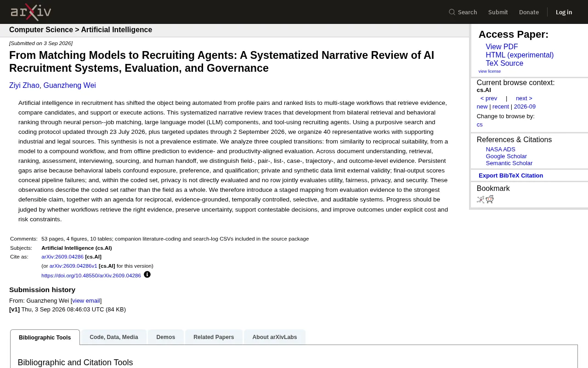This screenshot has height=368, width=588.
Task: Click the Log in button
Action: coord(564,12)
